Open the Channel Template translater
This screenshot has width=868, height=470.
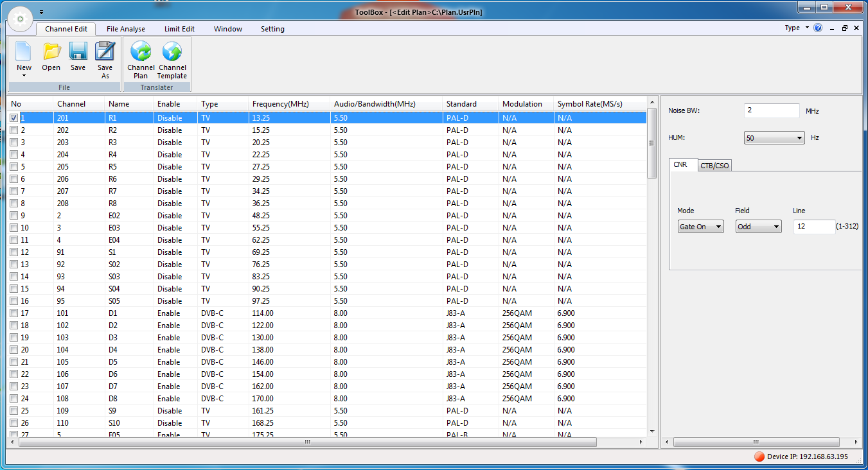click(172, 60)
